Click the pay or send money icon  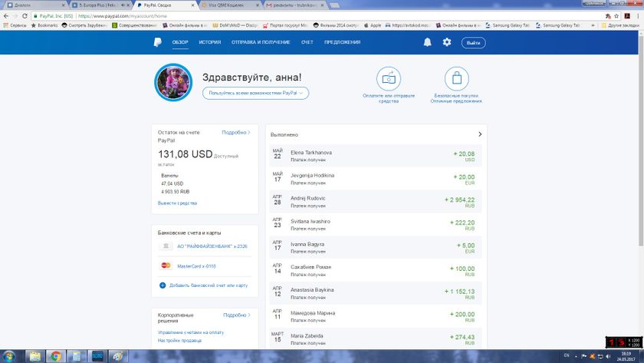[x=389, y=78]
